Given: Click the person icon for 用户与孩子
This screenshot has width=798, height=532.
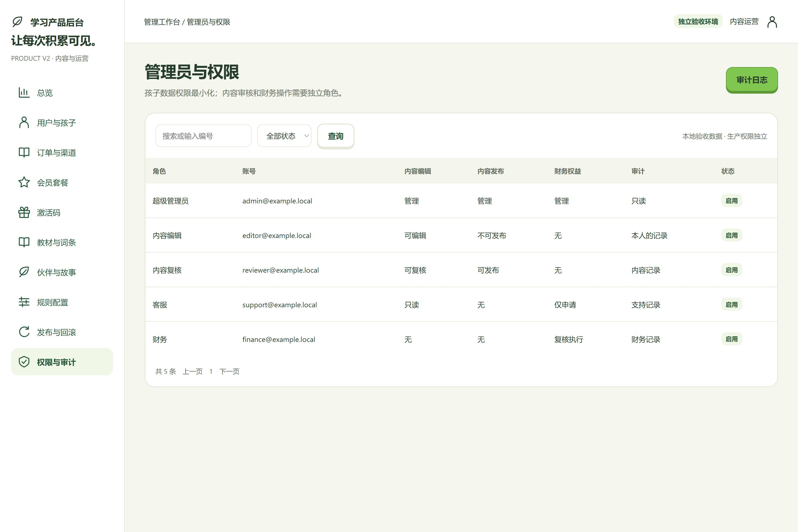Looking at the screenshot, I should [24, 122].
